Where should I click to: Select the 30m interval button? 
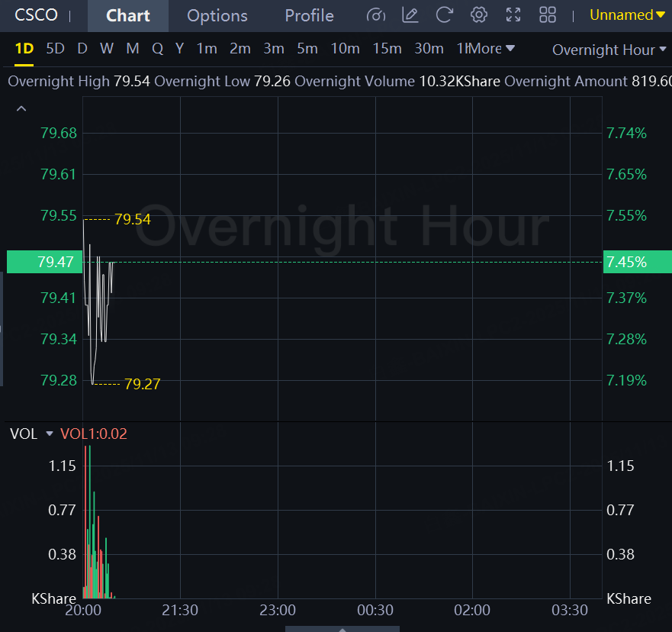coord(429,49)
